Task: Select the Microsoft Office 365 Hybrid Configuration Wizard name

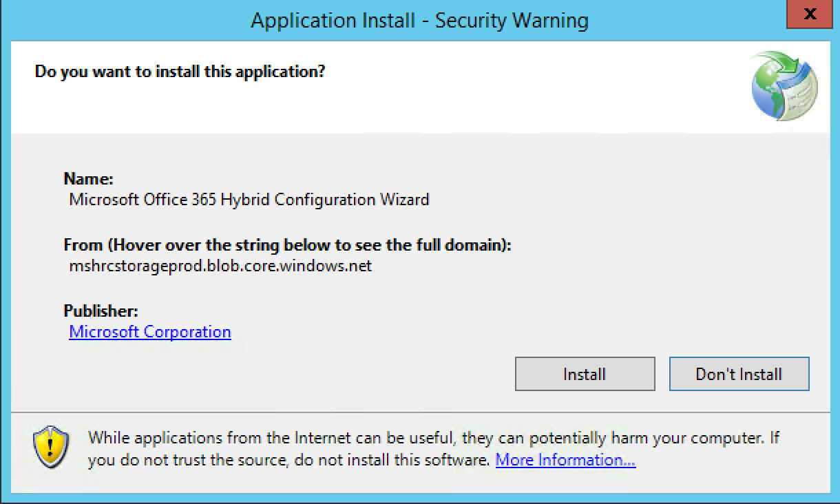Action: click(x=249, y=200)
